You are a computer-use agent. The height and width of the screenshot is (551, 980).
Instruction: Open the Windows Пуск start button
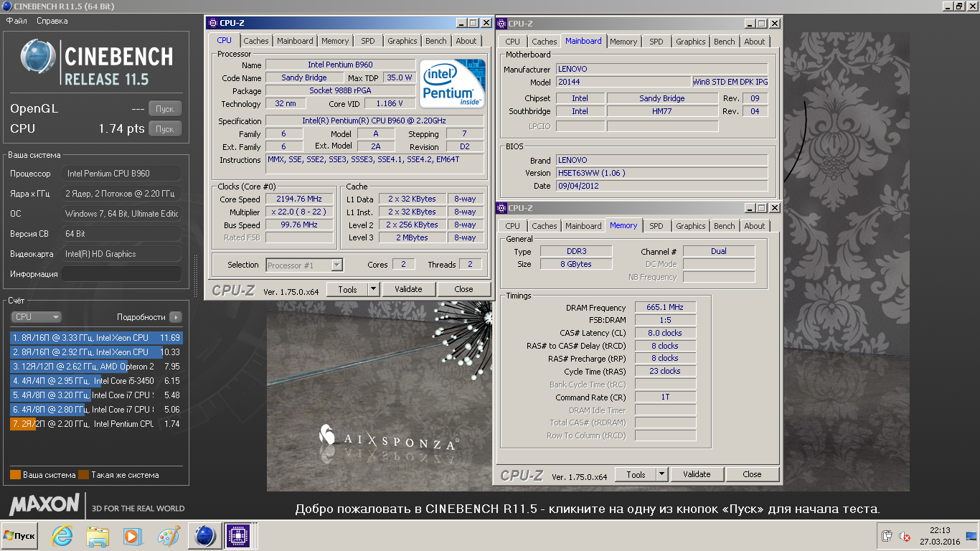[x=19, y=536]
